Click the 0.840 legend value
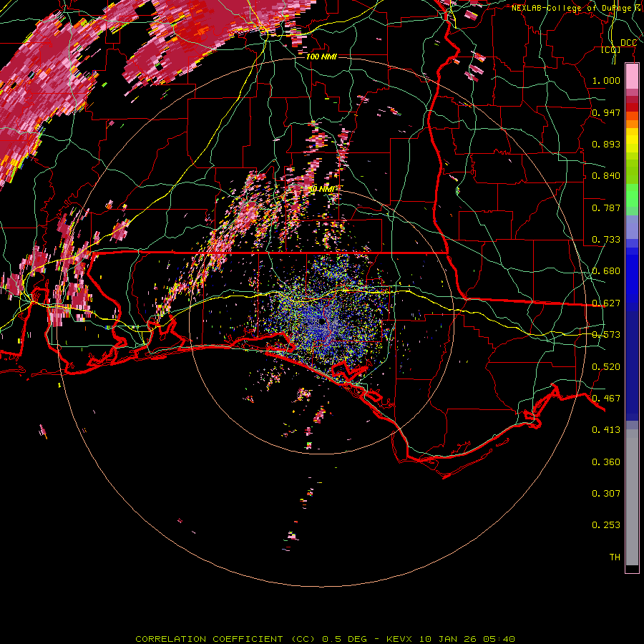Image resolution: width=644 pixels, height=644 pixels. [606, 176]
